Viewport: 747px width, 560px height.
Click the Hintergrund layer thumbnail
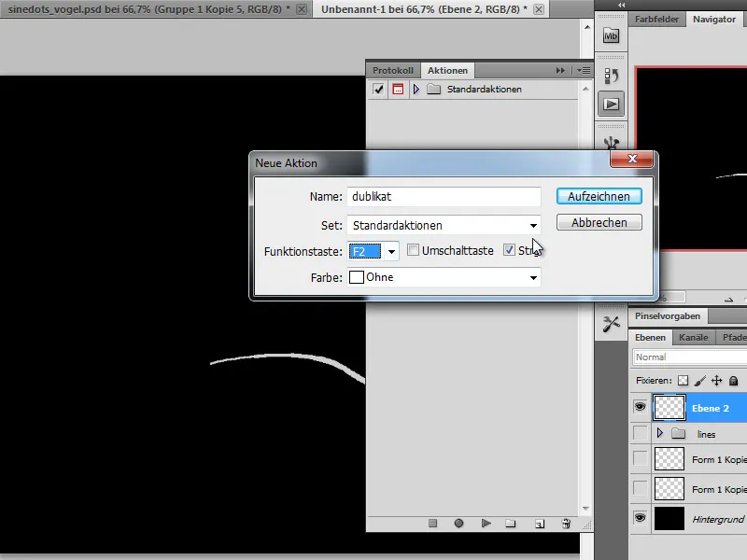(669, 519)
